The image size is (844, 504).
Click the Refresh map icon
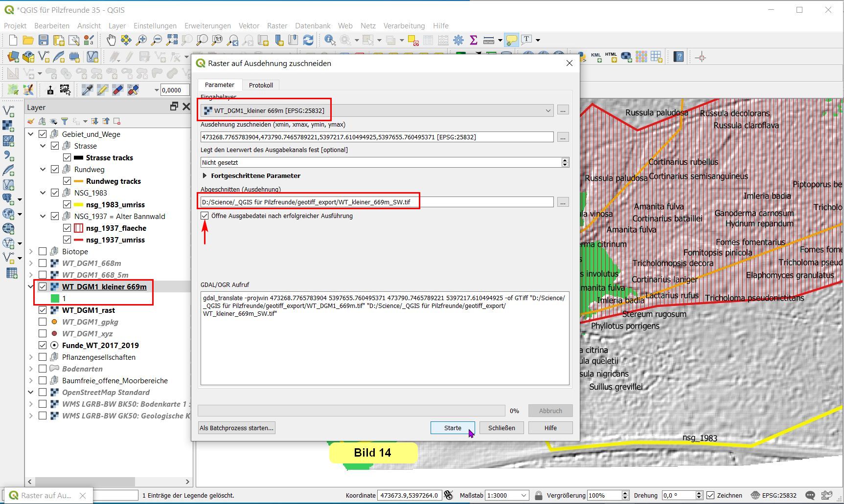[308, 40]
